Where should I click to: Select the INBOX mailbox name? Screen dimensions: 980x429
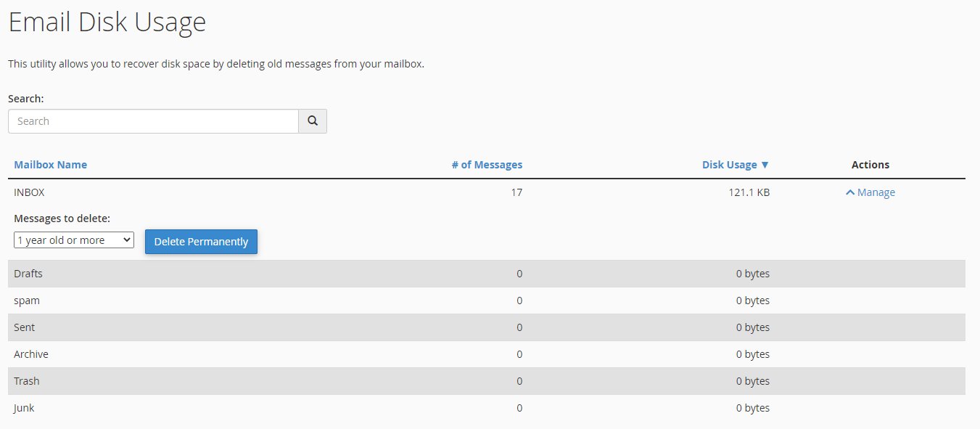click(29, 192)
